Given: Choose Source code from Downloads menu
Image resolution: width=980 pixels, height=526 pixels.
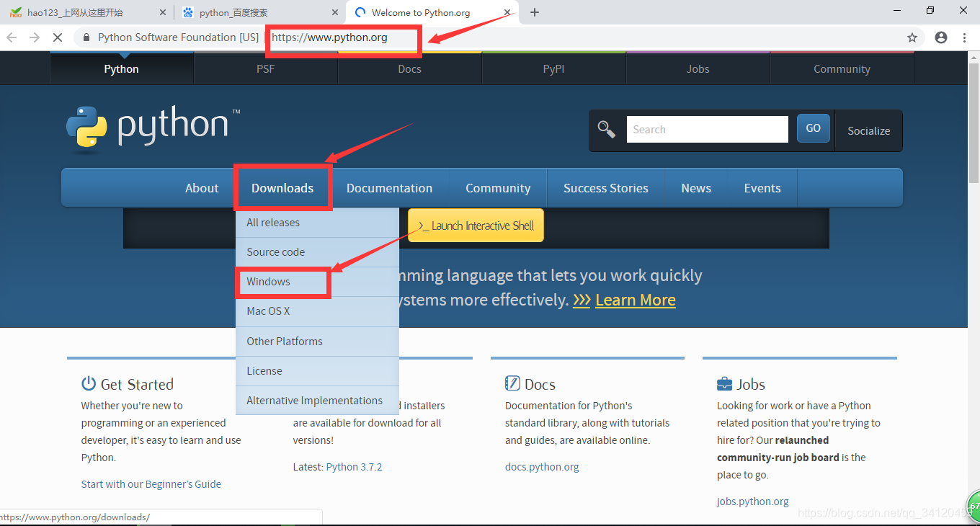Looking at the screenshot, I should [317, 252].
